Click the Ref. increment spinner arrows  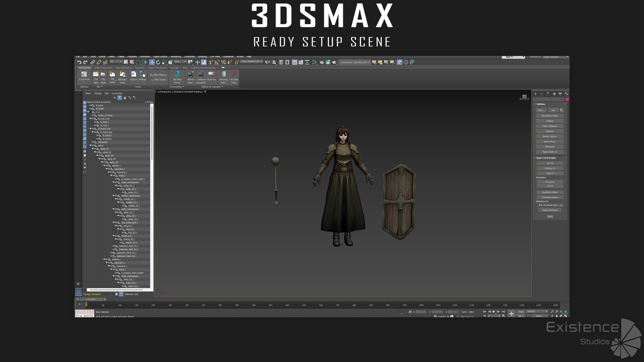pyautogui.click(x=562, y=205)
